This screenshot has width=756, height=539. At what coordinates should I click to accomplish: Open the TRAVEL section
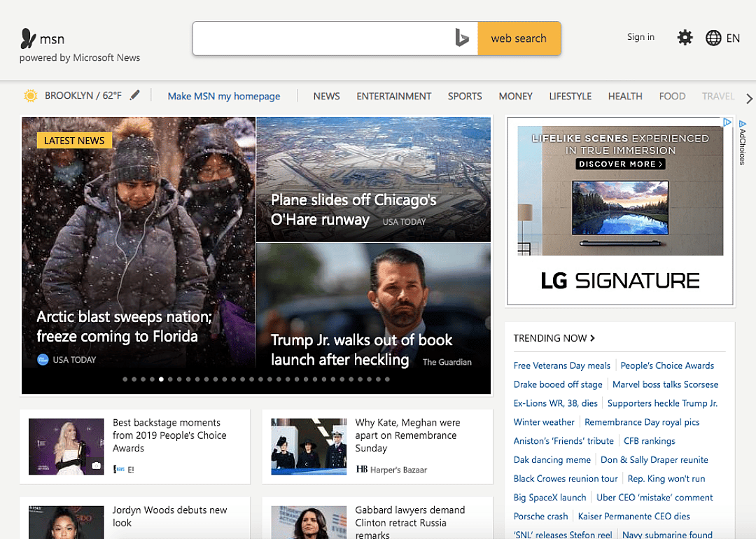pos(718,96)
